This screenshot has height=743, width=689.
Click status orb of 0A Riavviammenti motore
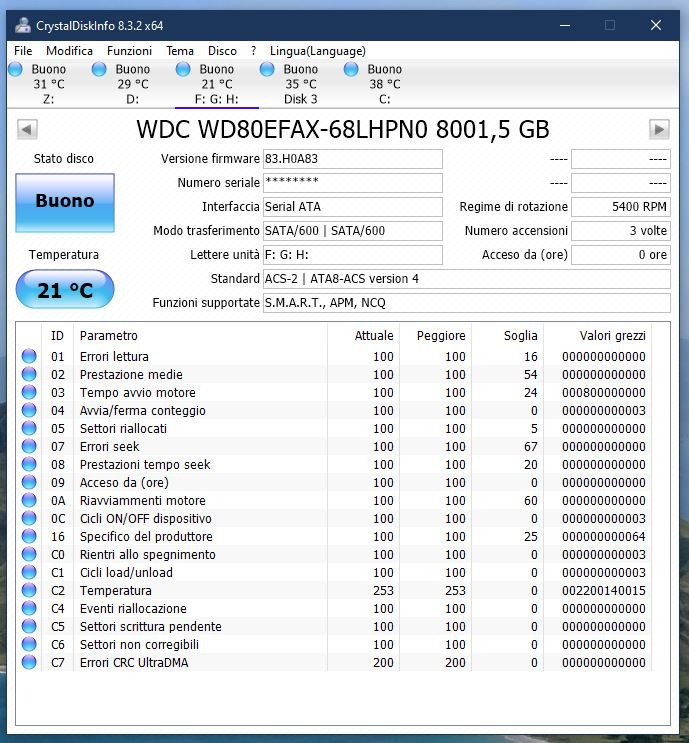click(29, 500)
